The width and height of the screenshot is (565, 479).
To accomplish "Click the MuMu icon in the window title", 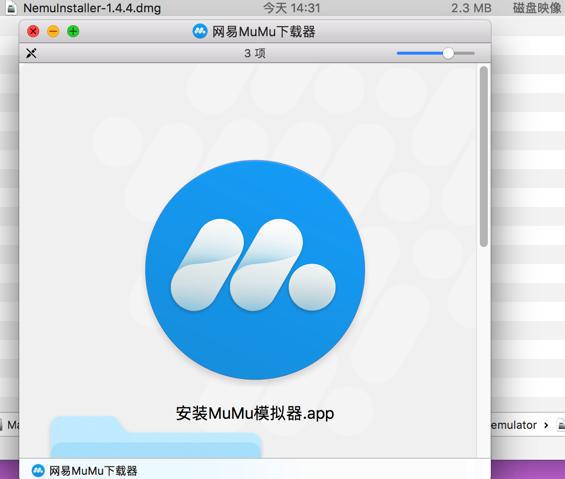I will 200,31.
